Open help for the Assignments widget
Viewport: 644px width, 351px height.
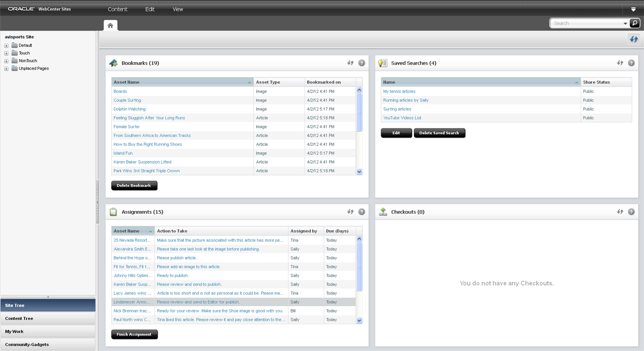(x=361, y=212)
